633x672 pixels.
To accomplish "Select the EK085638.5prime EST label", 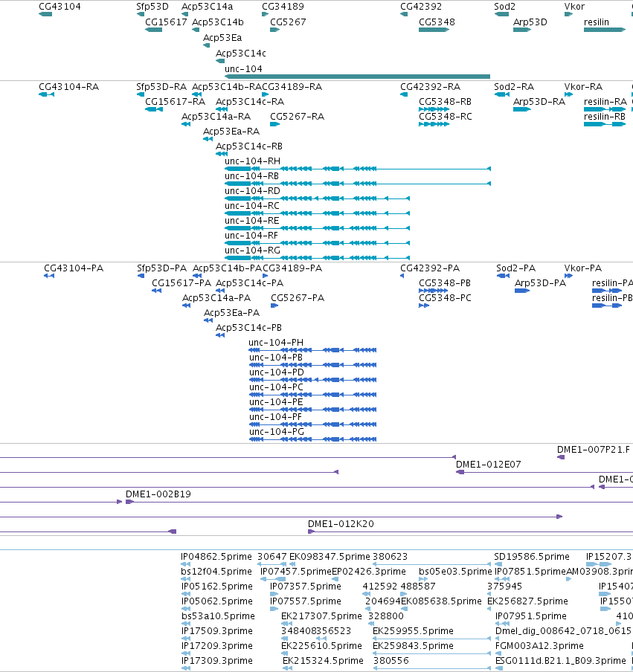I will [442, 601].
